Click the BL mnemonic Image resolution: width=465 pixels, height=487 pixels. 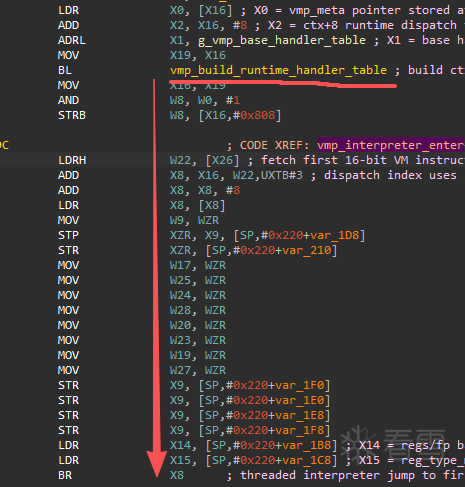point(65,70)
